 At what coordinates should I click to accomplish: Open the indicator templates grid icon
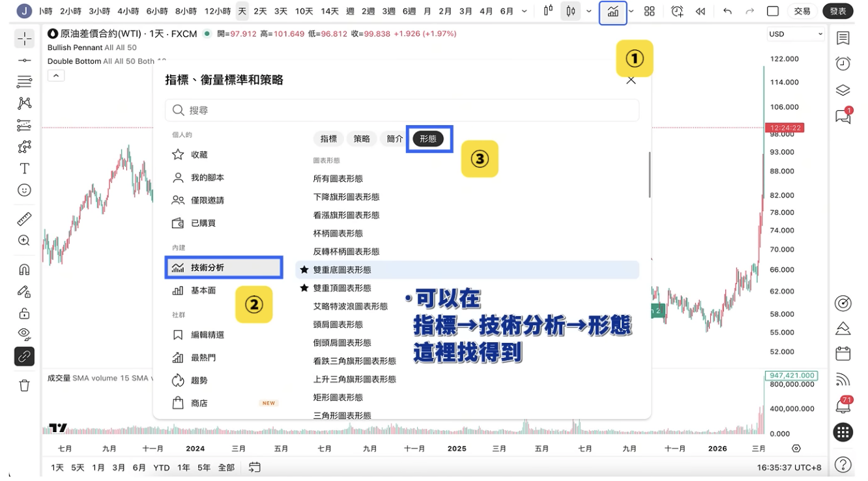[649, 11]
